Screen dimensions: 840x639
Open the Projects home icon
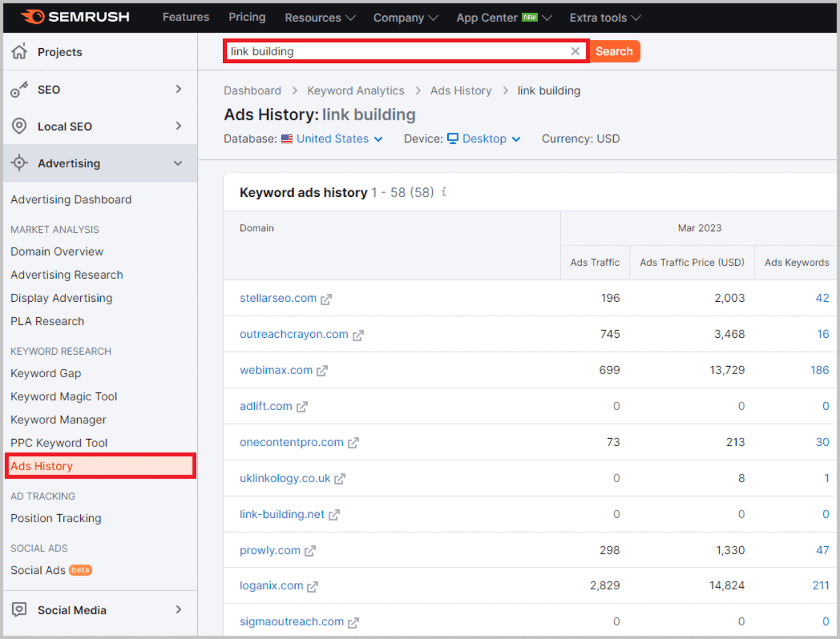[x=19, y=51]
